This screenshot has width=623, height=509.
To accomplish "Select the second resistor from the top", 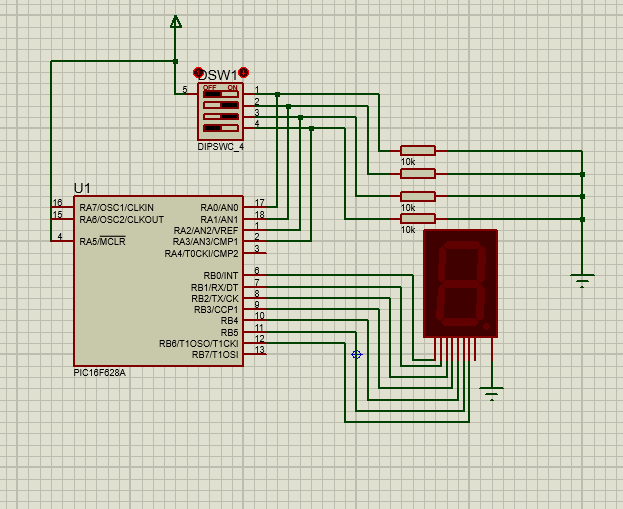I will pyautogui.click(x=418, y=174).
